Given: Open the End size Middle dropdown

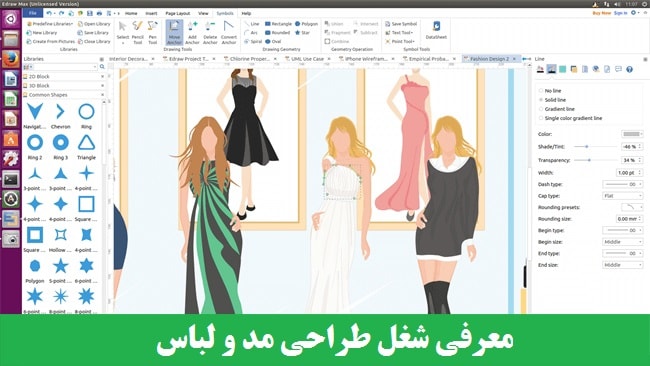Looking at the screenshot, I should (x=623, y=265).
